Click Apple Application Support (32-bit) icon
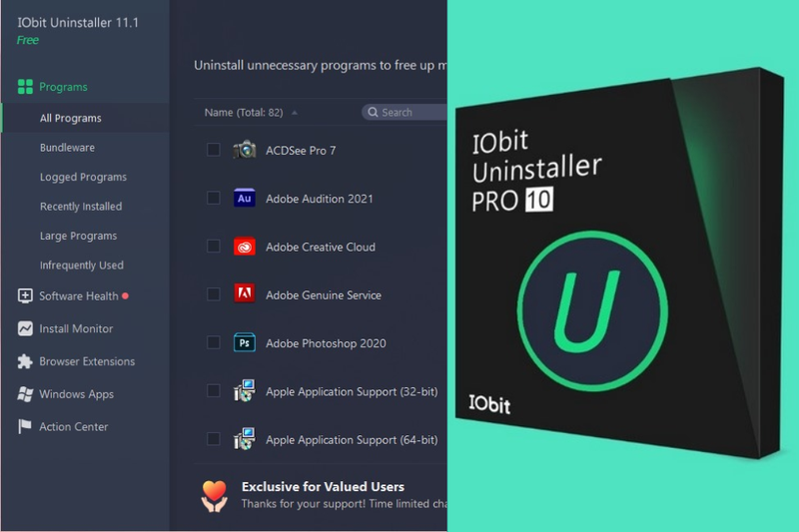 (245, 390)
